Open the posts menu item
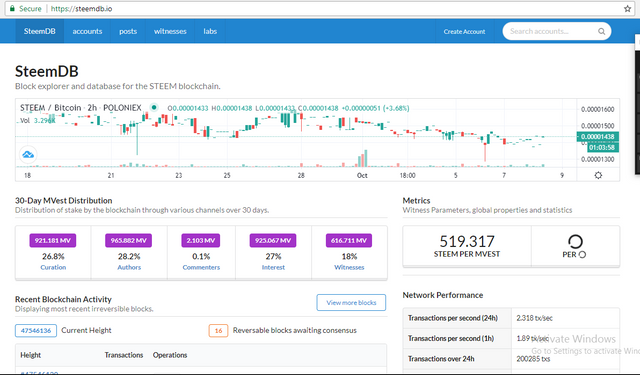The height and width of the screenshot is (375, 640). (128, 31)
